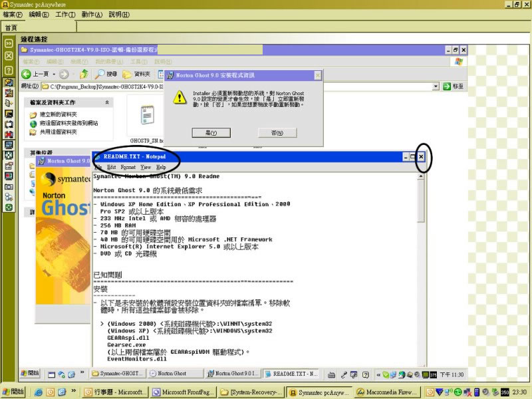This screenshot has height=399, width=532.
Task: Open the pcAnywhere 檔案(F) menu
Action: pos(13,15)
